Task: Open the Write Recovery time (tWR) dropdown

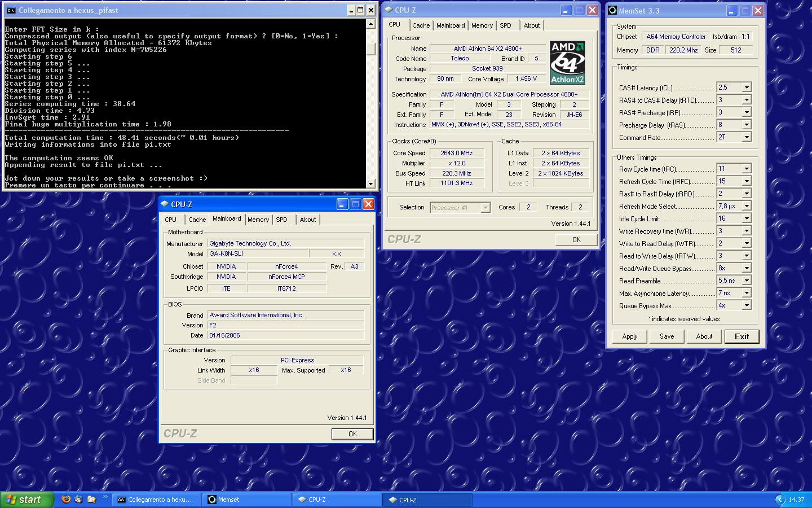Action: coord(747,231)
